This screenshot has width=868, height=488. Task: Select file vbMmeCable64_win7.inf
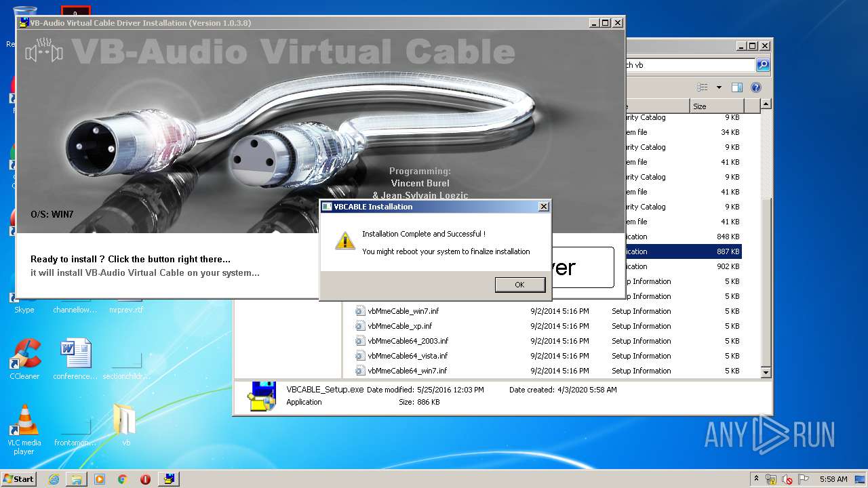pos(407,371)
